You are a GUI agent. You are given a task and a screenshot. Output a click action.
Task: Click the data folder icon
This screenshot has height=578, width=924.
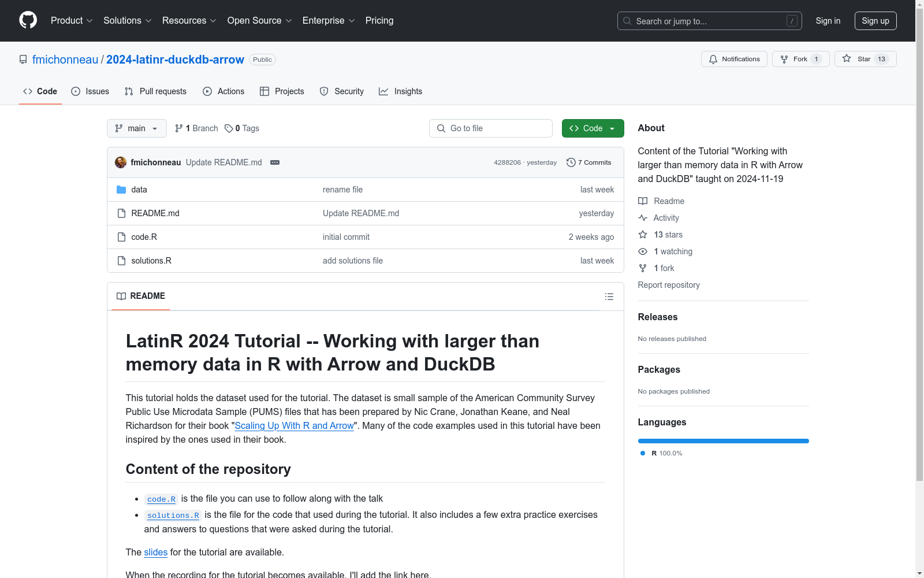pyautogui.click(x=121, y=190)
